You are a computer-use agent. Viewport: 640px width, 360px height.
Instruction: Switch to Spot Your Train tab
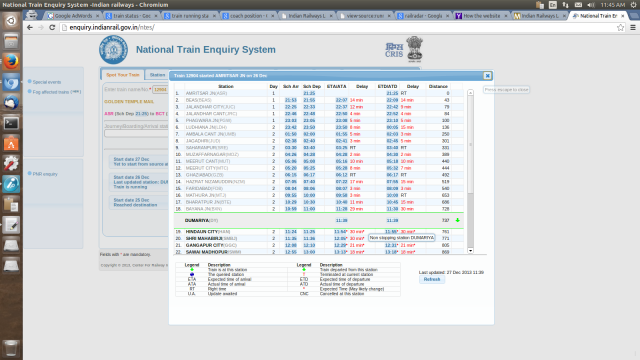click(x=123, y=75)
